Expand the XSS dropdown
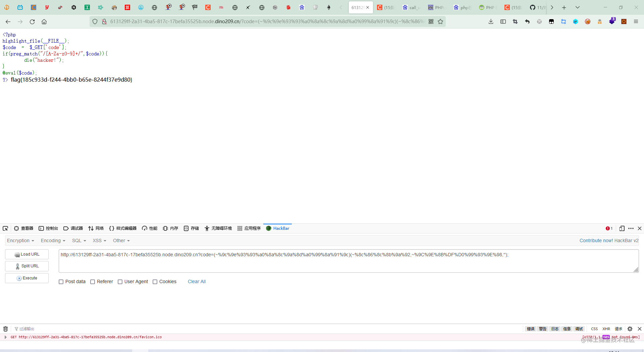This screenshot has width=644, height=352. click(100, 240)
